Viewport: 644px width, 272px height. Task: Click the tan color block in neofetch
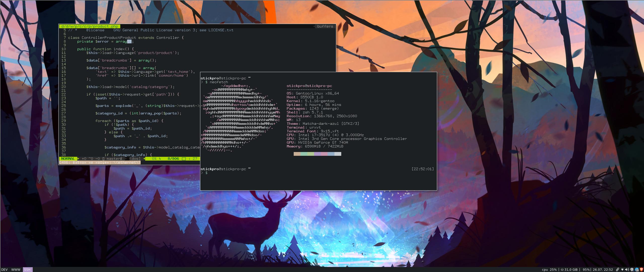point(297,154)
